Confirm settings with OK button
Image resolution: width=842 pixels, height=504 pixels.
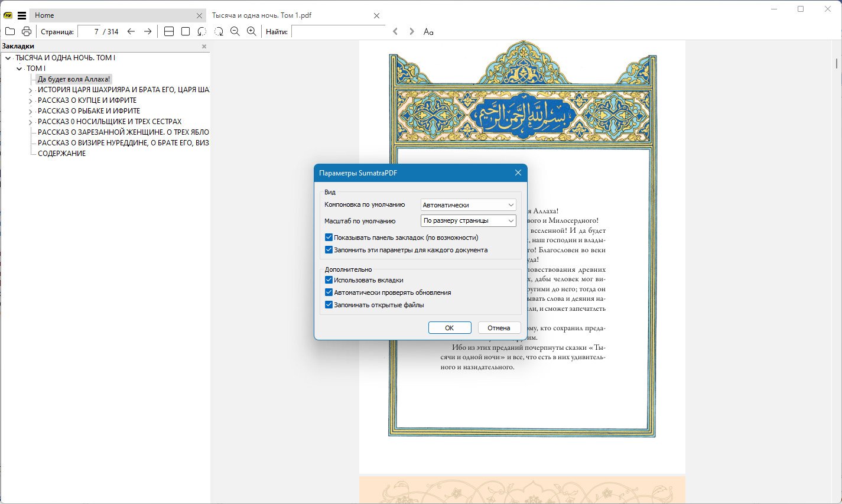tap(450, 328)
